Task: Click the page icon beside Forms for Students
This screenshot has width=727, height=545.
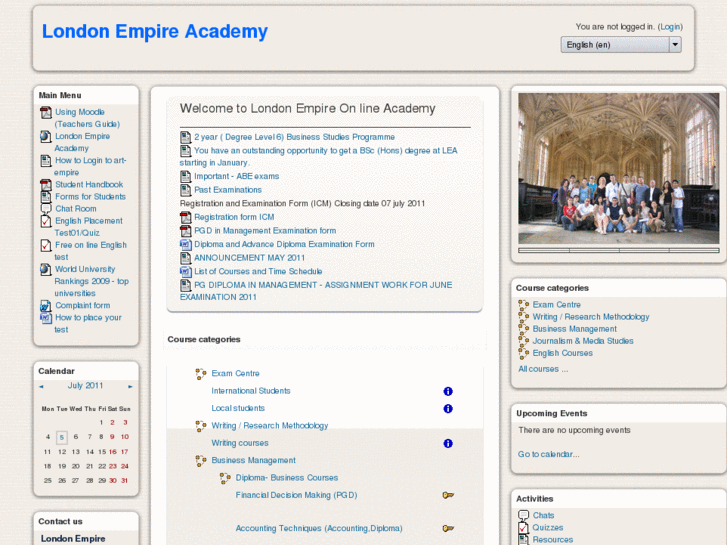Action: [x=46, y=197]
